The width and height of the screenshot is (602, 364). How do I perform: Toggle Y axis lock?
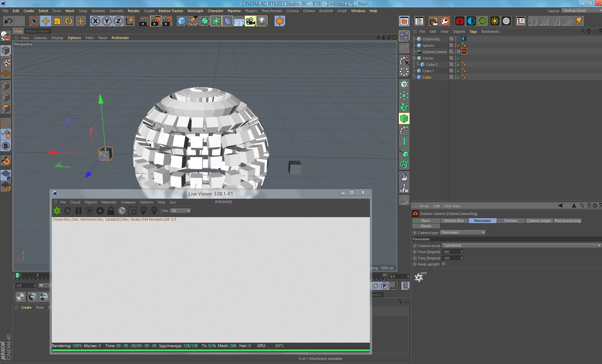[x=107, y=21]
